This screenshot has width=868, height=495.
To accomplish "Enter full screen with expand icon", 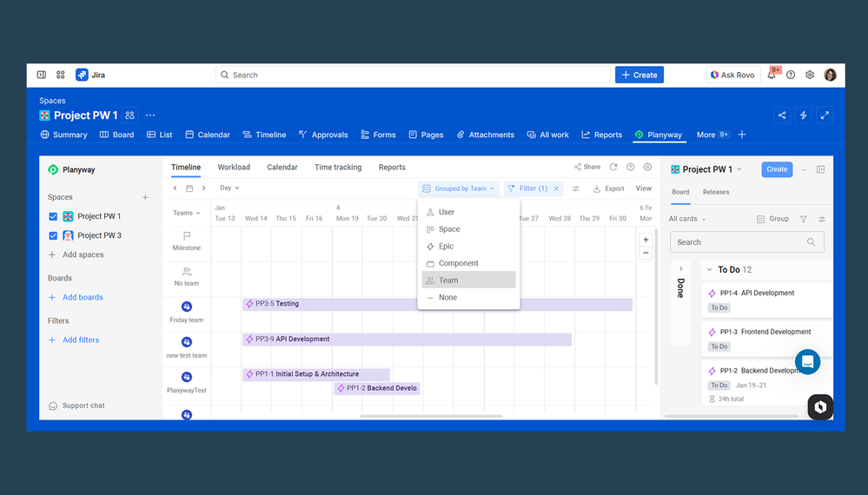I will point(825,115).
